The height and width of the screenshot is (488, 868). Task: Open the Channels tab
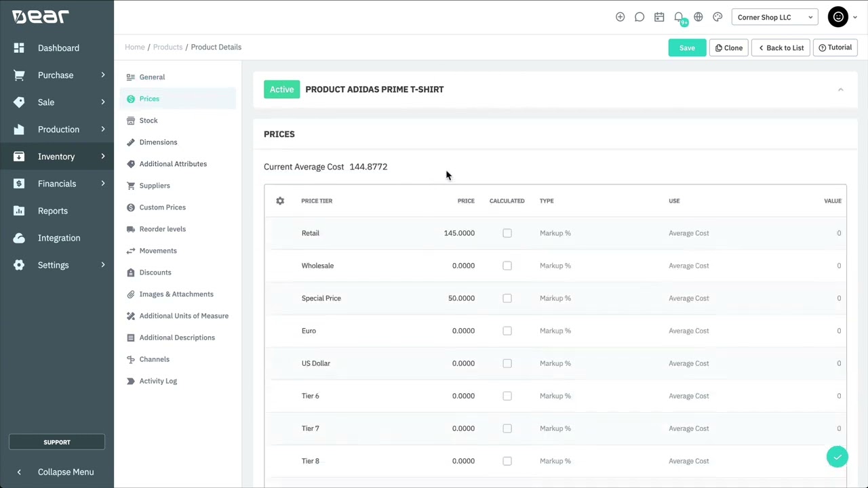[178, 359]
